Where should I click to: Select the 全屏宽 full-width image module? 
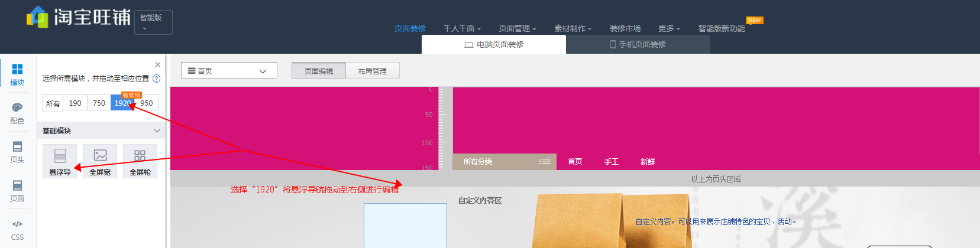[100, 161]
